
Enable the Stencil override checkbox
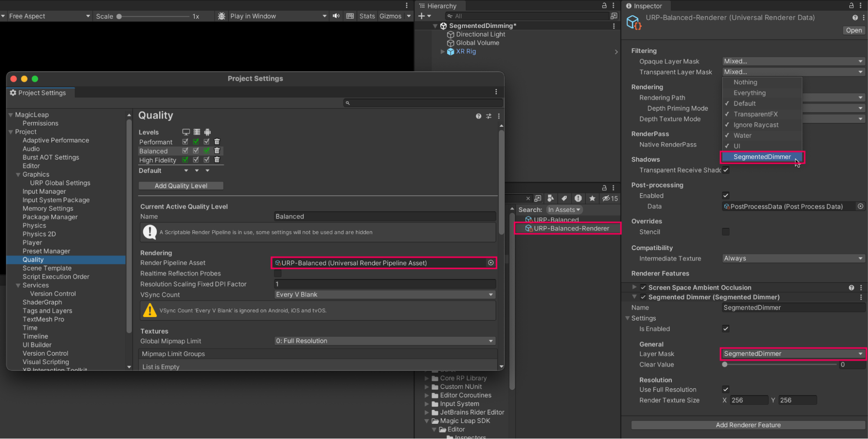click(726, 232)
